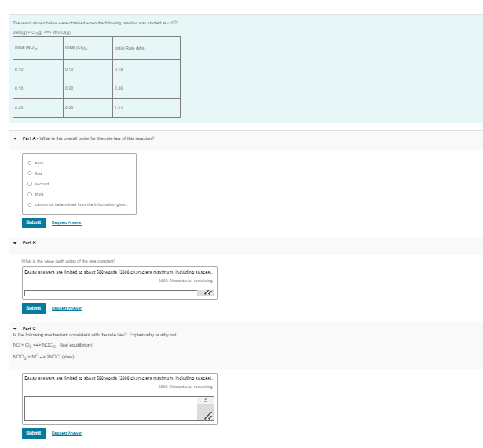Open Request Answer link for Part C
This screenshot has height=448, width=483.
pos(67,433)
